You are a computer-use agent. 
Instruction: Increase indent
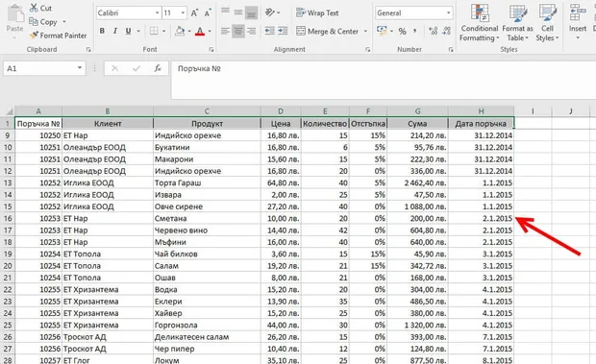pos(283,31)
